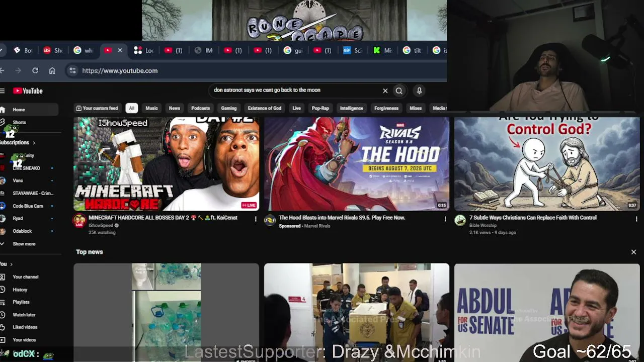Filter the feed by Music
644x362 pixels.
pos(151,108)
